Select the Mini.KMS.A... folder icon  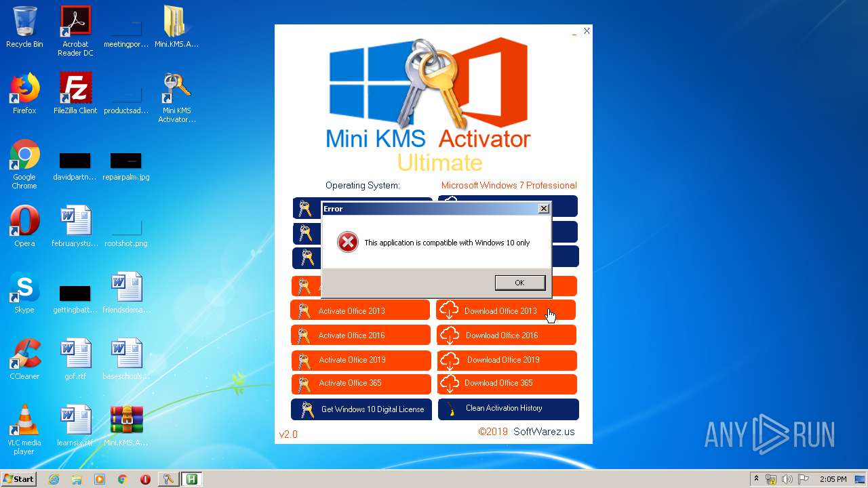coord(176,27)
